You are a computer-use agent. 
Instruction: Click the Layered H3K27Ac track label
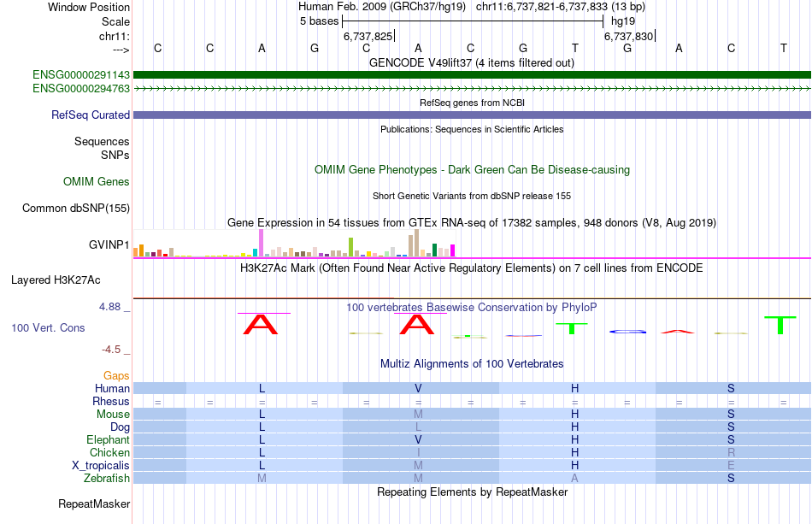point(56,280)
